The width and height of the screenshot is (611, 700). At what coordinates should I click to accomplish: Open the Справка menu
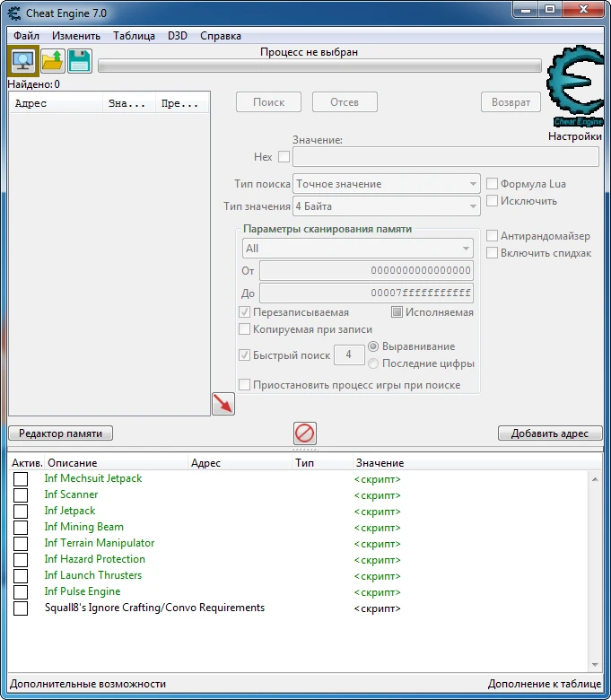coord(221,36)
